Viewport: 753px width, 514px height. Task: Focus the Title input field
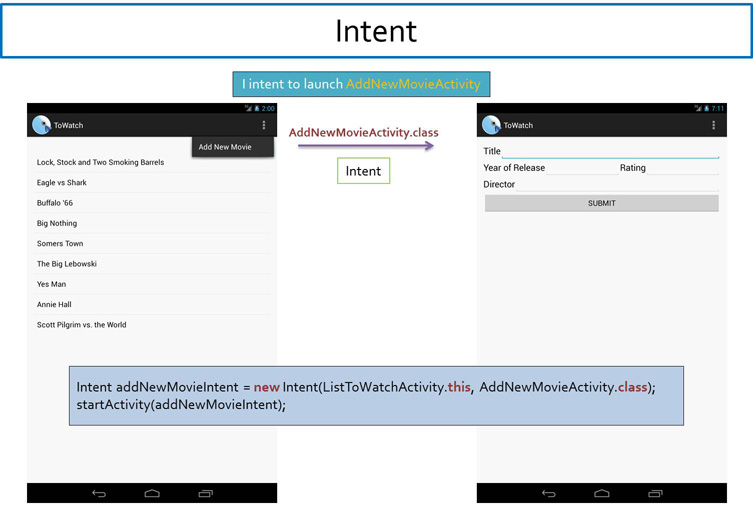pos(610,152)
